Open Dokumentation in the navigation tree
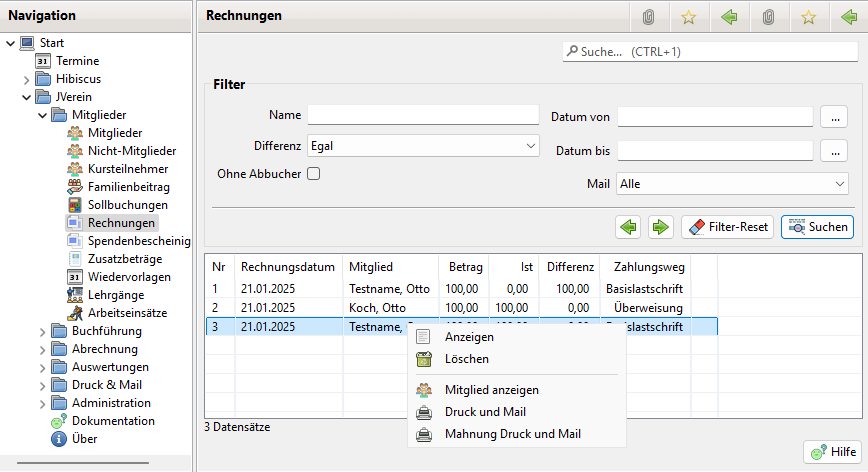Screen dimensions: 868x472 coord(112,421)
